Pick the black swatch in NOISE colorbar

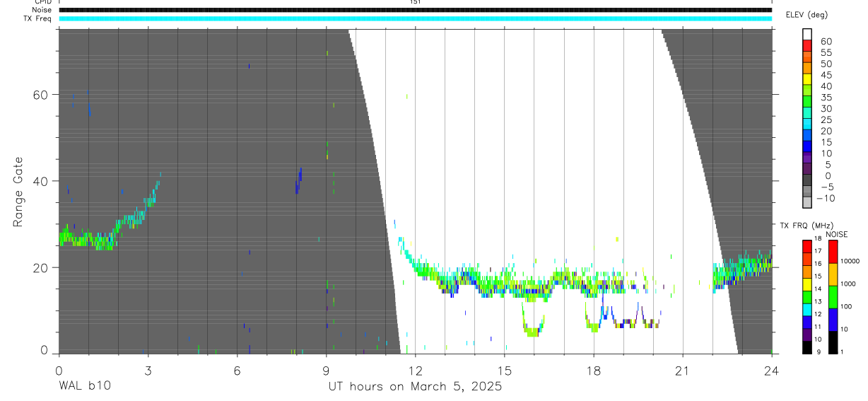(833, 342)
